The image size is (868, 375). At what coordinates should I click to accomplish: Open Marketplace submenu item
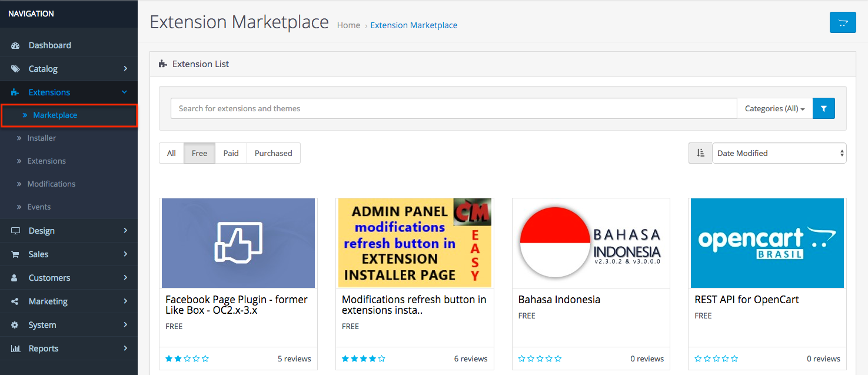(69, 115)
